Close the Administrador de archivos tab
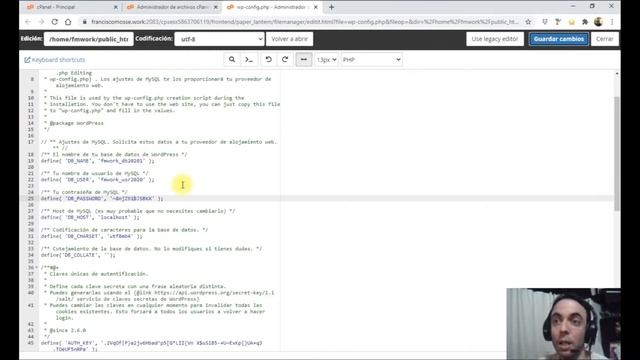The height and width of the screenshot is (360, 640). coord(216,7)
